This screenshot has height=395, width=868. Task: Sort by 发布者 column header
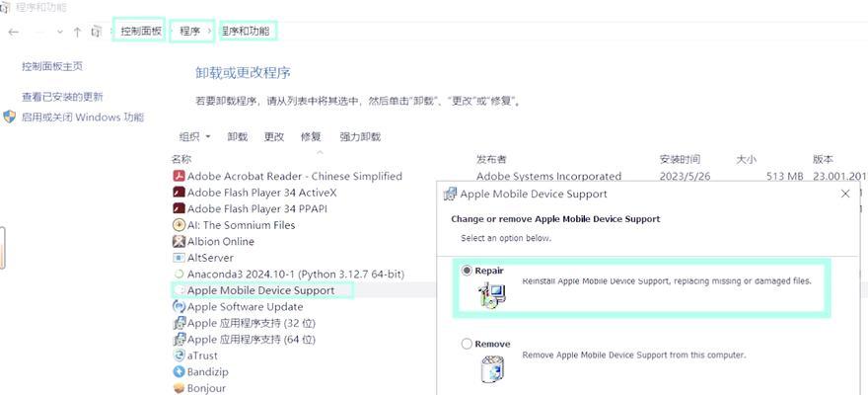491,160
